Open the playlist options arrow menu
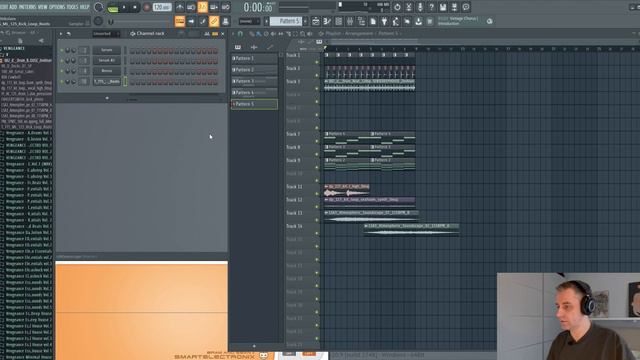Image resolution: width=640 pixels, height=360 pixels. click(x=233, y=34)
